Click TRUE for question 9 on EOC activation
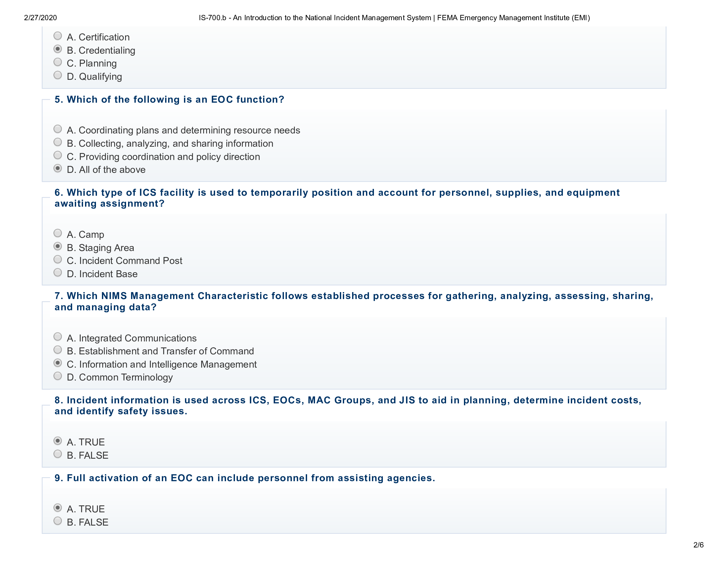728x563 pixels. point(58,508)
